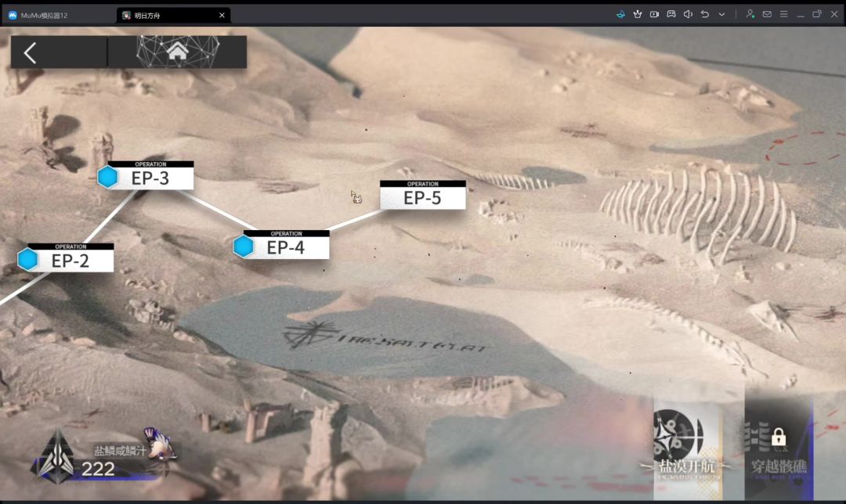Select operation EP-5

coord(422,195)
